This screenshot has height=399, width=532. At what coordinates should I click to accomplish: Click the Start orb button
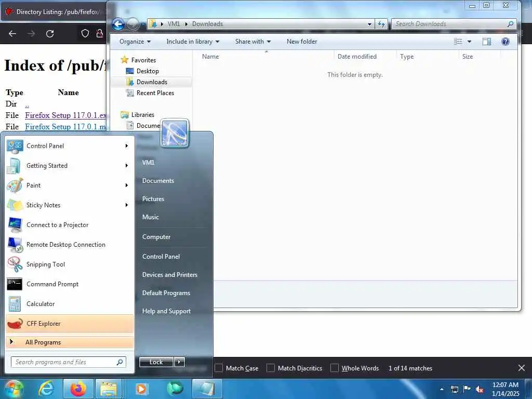tap(14, 389)
